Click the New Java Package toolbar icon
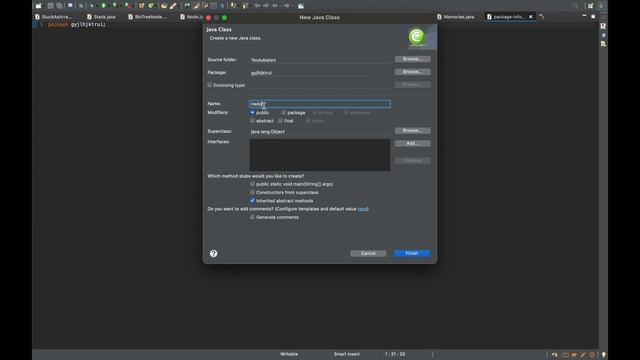The height and width of the screenshot is (360, 640). click(x=142, y=6)
